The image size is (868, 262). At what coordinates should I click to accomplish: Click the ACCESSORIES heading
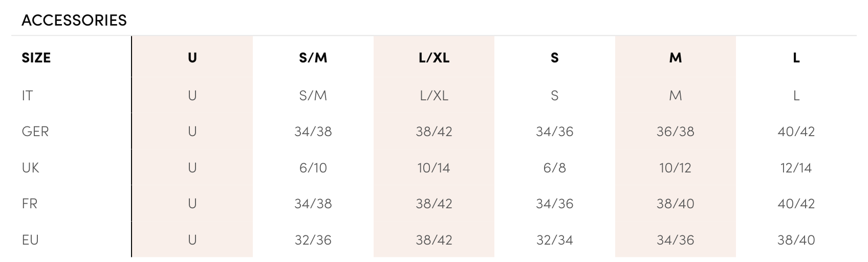coord(74,20)
